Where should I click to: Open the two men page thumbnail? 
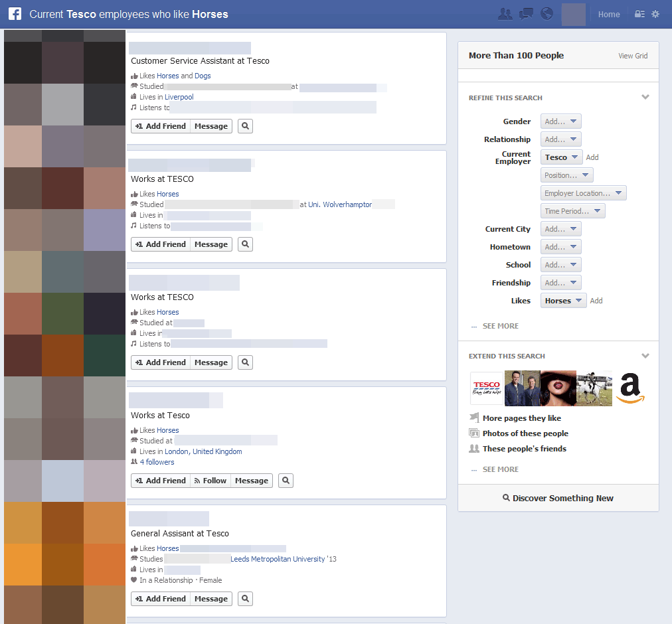523,388
